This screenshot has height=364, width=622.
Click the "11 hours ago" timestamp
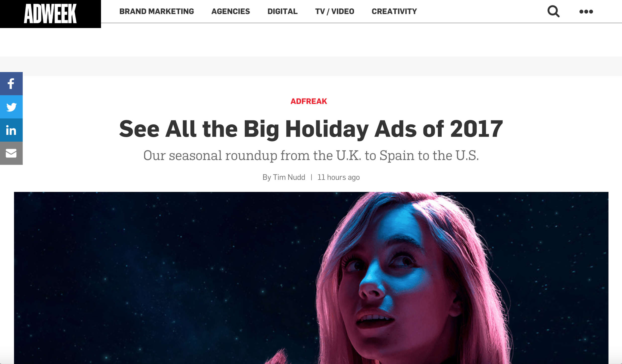tap(338, 177)
